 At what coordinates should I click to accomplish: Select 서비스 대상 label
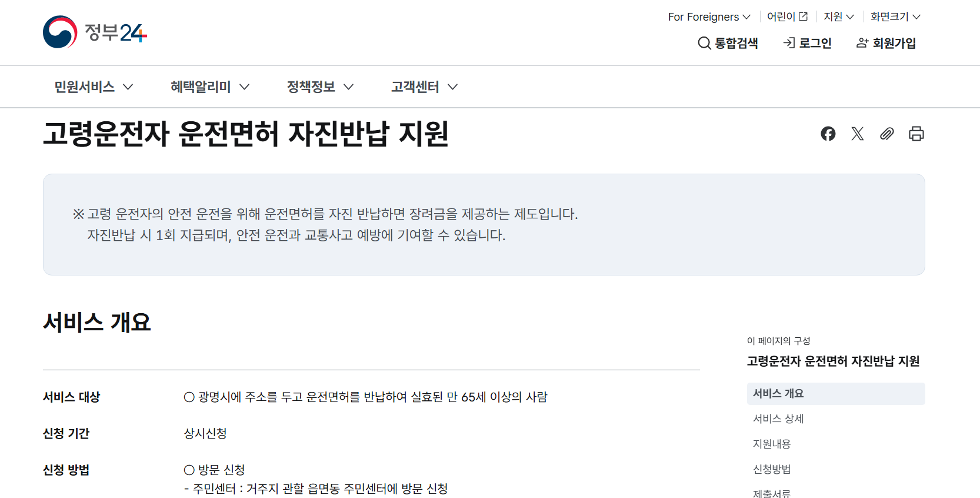tap(71, 397)
